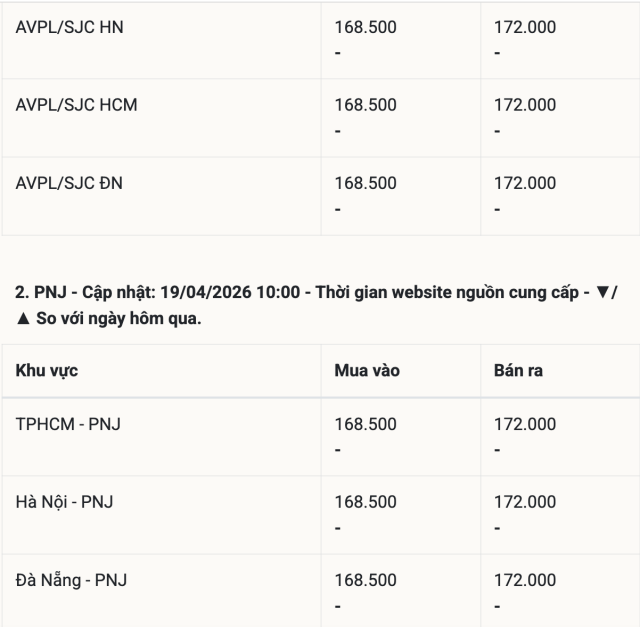Screen dimensions: 640x627
Task: Select the AVPL/SJC HN sell price 172.000
Action: point(525,28)
